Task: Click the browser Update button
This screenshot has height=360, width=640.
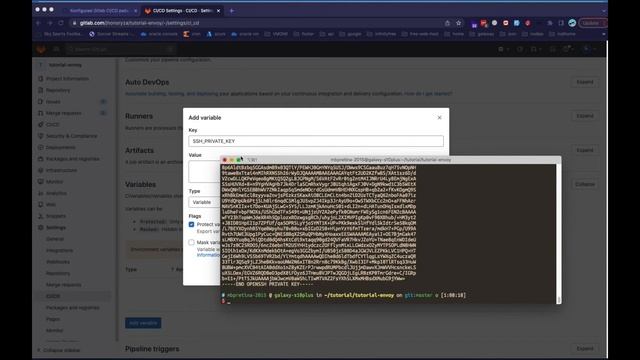Action: [593, 23]
